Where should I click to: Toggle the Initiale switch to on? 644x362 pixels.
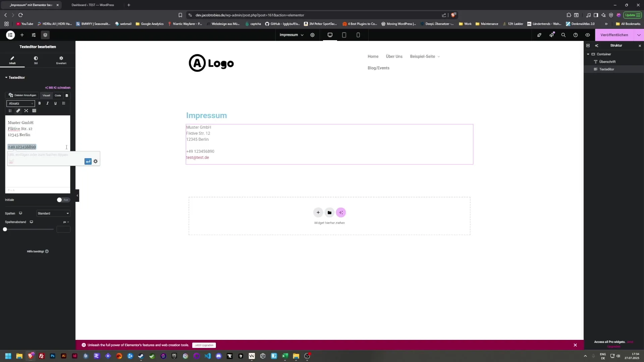click(63, 200)
